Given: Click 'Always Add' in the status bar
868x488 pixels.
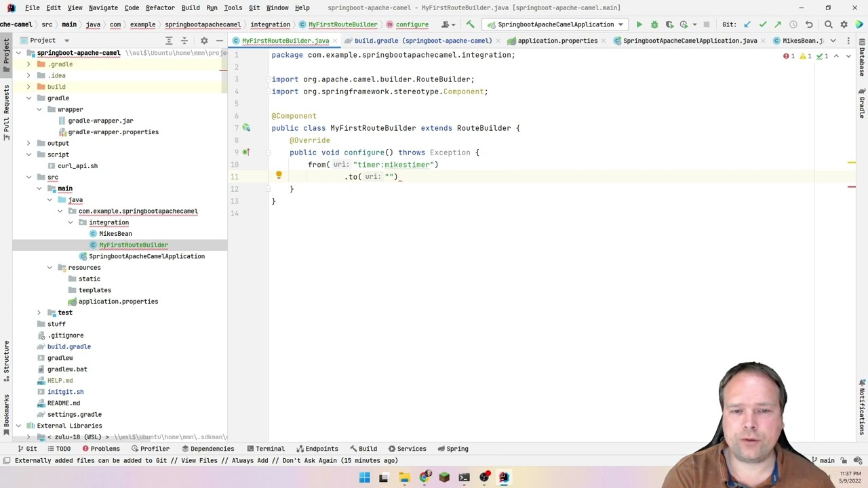Looking at the screenshot, I should click(x=251, y=461).
